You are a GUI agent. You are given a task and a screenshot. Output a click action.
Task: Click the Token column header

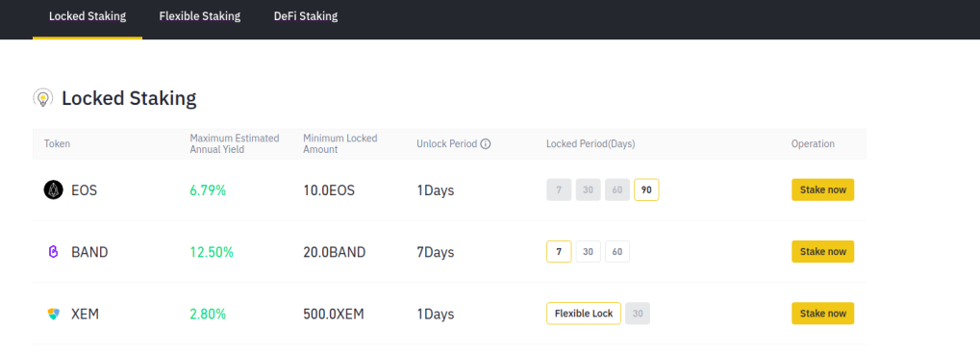click(57, 143)
